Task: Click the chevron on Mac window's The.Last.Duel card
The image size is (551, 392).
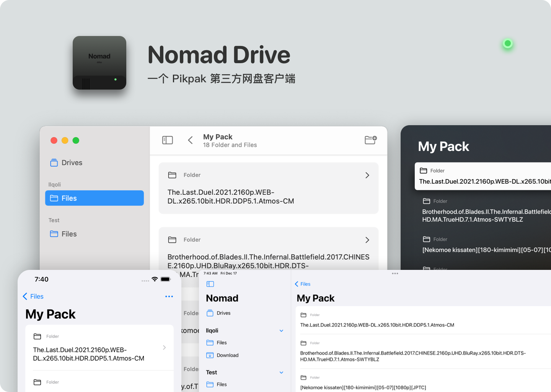Action: pyautogui.click(x=367, y=175)
